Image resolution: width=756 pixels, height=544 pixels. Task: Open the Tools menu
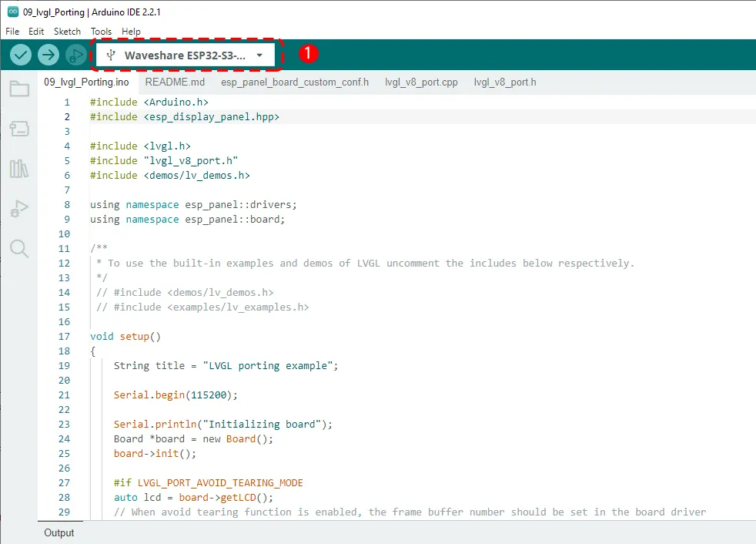click(101, 32)
